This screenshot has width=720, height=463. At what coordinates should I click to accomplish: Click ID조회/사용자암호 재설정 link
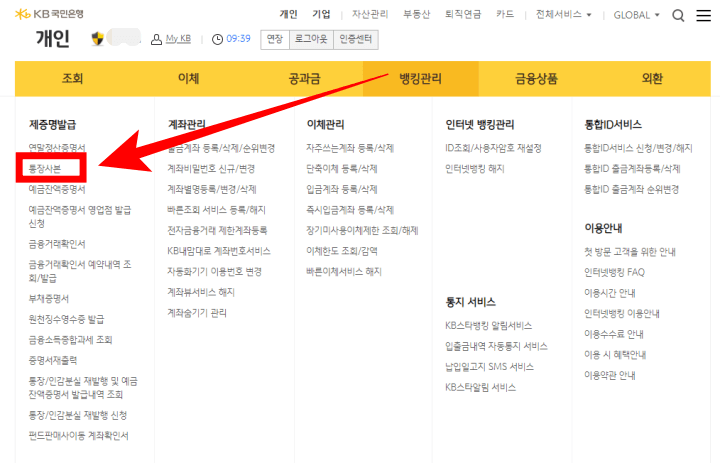pyautogui.click(x=494, y=148)
